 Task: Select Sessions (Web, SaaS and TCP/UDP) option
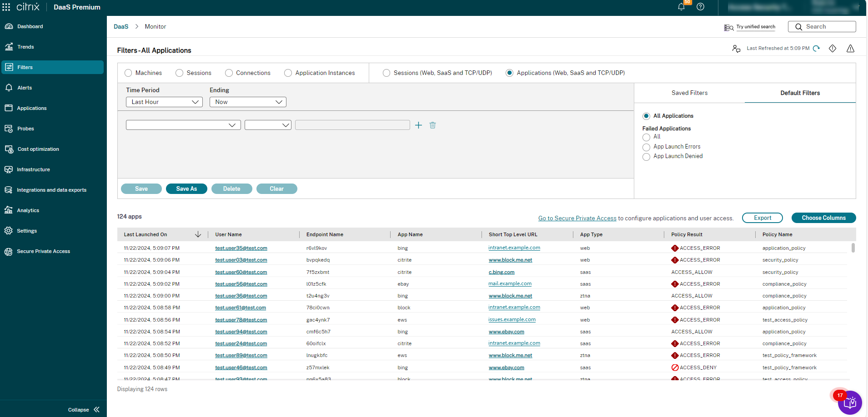(x=386, y=73)
